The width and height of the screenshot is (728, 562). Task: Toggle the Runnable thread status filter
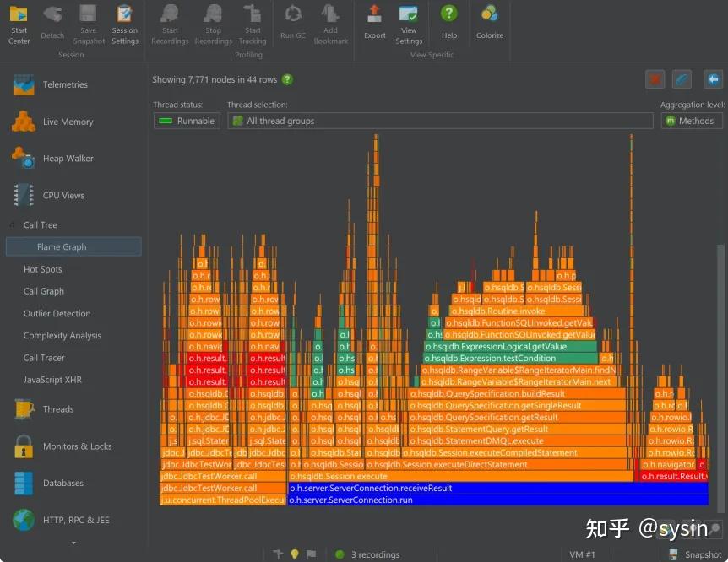pos(186,121)
